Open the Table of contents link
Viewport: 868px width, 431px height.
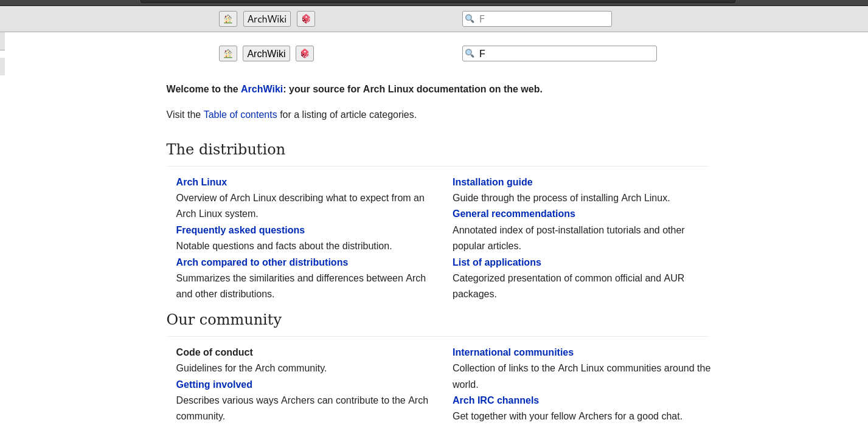point(240,114)
